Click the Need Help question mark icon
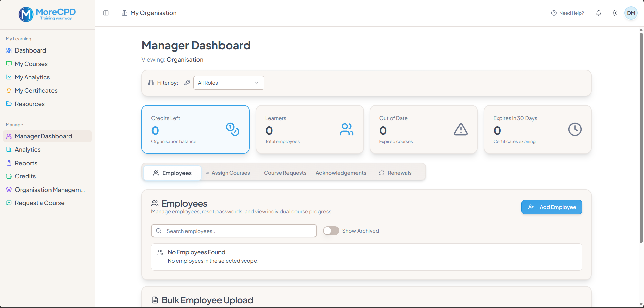The height and width of the screenshot is (308, 644). (x=554, y=13)
